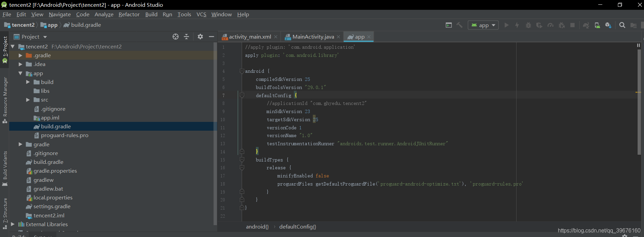
Task: Click line 10 targetSdkVersion in editor
Action: 292,120
